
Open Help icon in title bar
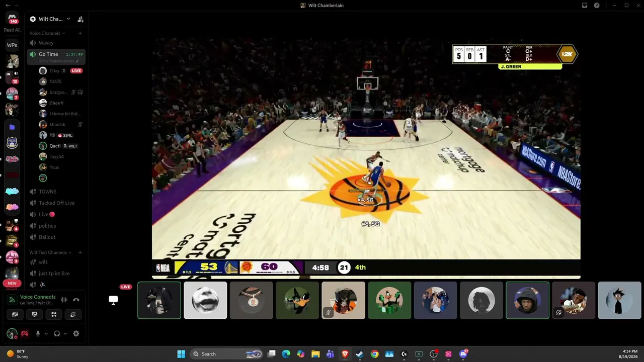[597, 6]
